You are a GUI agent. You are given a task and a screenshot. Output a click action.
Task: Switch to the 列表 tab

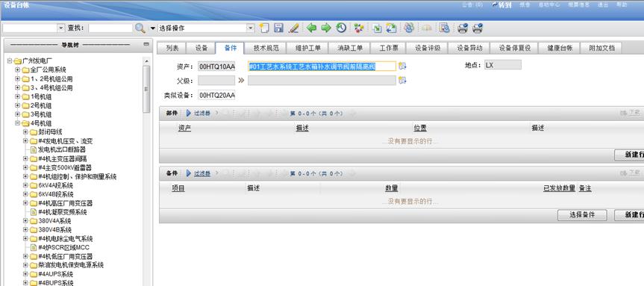(172, 48)
